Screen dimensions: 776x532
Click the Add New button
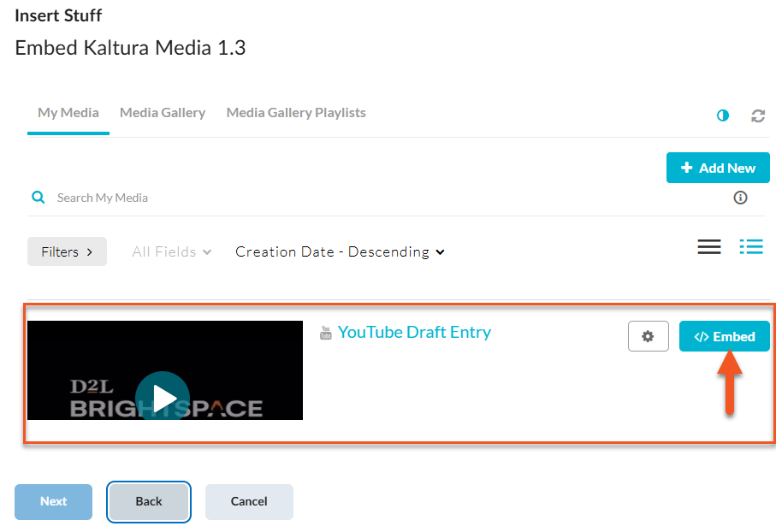click(718, 168)
